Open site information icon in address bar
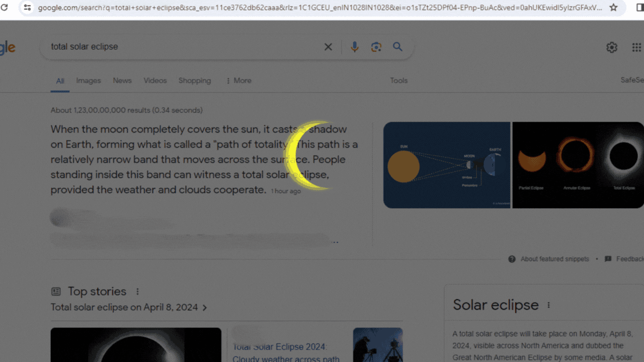 click(x=28, y=8)
